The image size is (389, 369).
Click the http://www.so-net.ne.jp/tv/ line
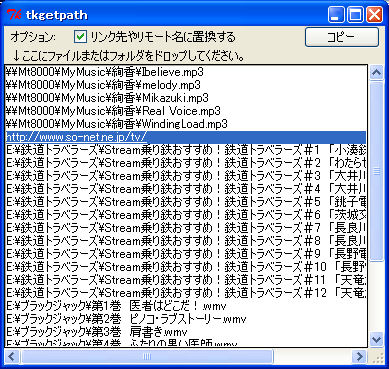(186, 137)
